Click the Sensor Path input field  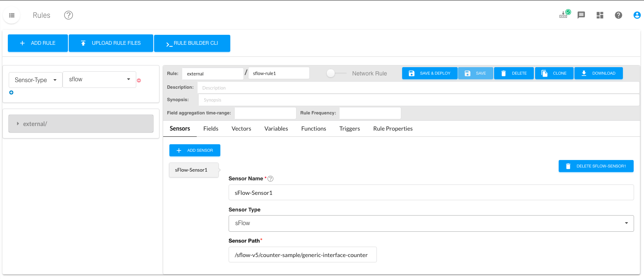[302, 255]
